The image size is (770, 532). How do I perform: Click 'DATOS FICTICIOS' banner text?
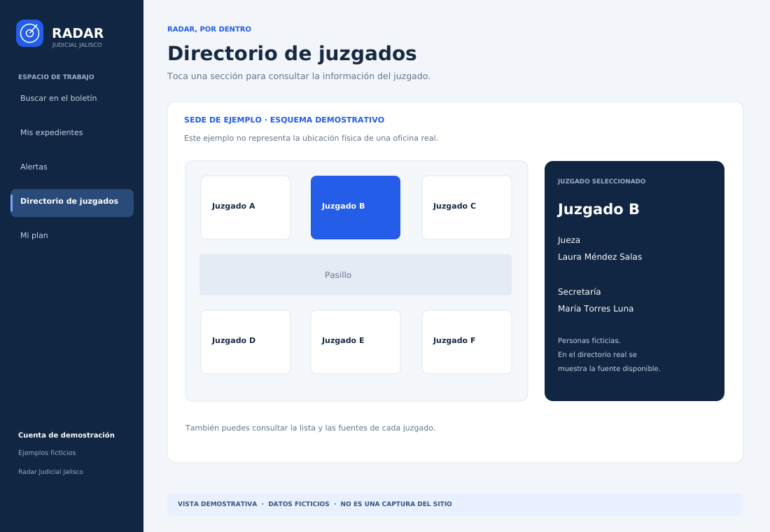point(299,504)
